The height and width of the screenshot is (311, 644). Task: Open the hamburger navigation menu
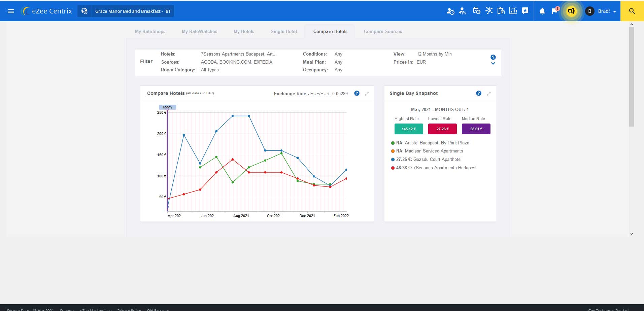pos(11,11)
